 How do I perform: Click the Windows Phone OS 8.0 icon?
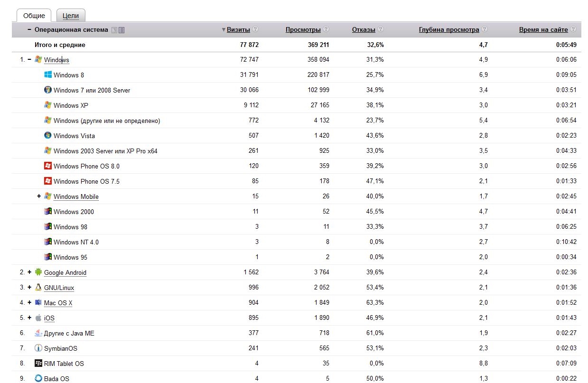[x=48, y=166]
